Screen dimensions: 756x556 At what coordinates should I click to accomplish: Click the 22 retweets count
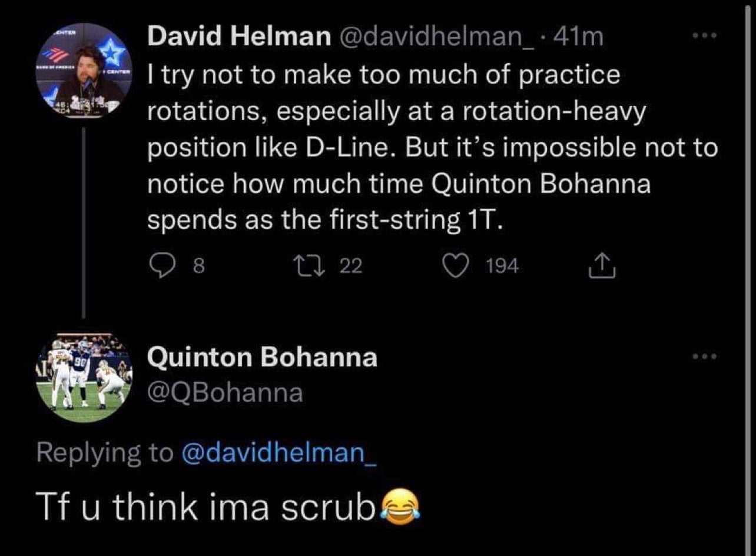coord(352,267)
